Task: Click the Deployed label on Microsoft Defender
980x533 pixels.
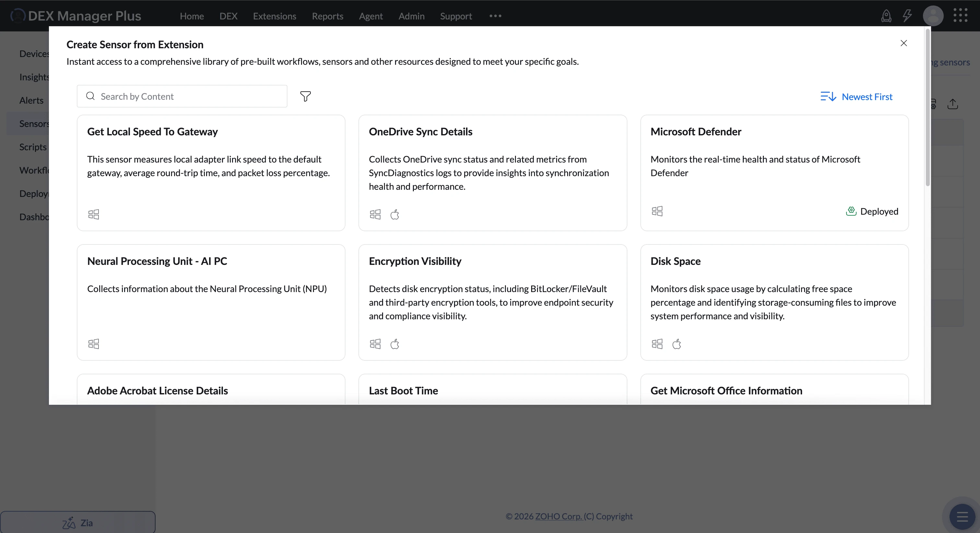Action: click(879, 211)
